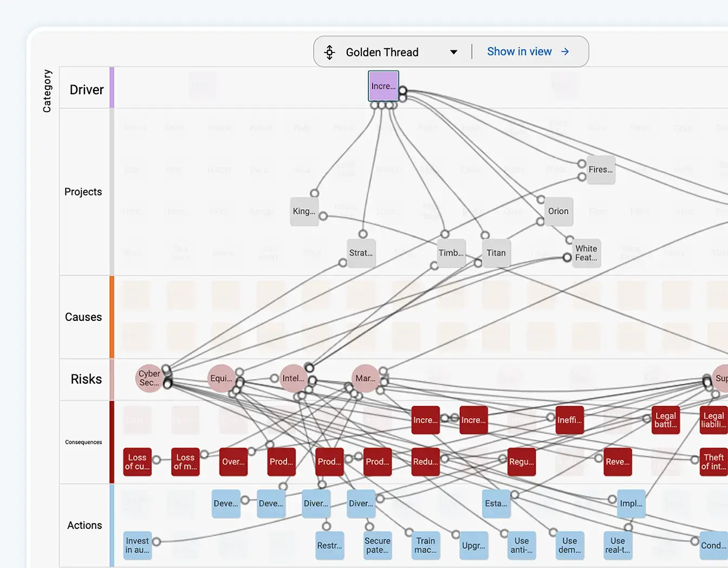Collapse the Projects category row
This screenshot has height=568, width=728.
click(84, 191)
